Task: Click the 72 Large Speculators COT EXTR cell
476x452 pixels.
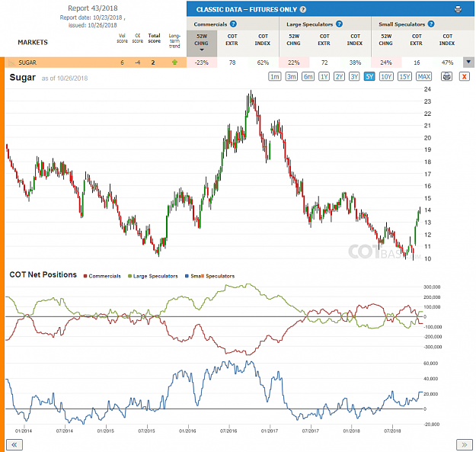Action: point(324,63)
